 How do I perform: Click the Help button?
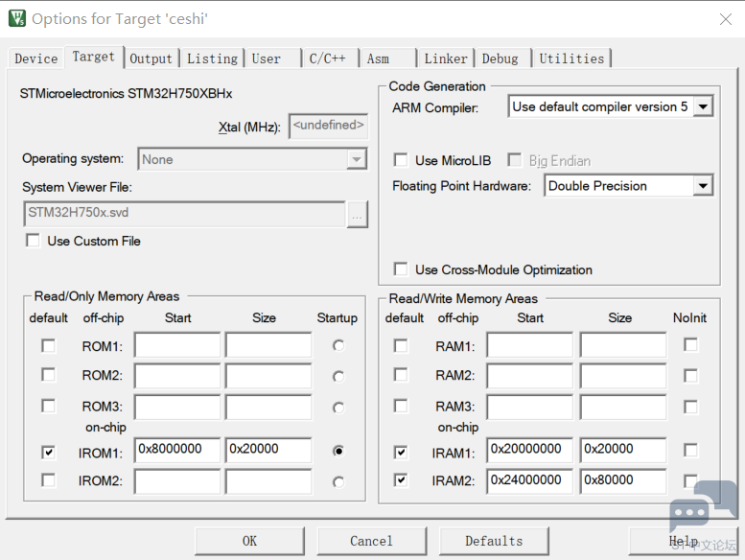point(684,541)
